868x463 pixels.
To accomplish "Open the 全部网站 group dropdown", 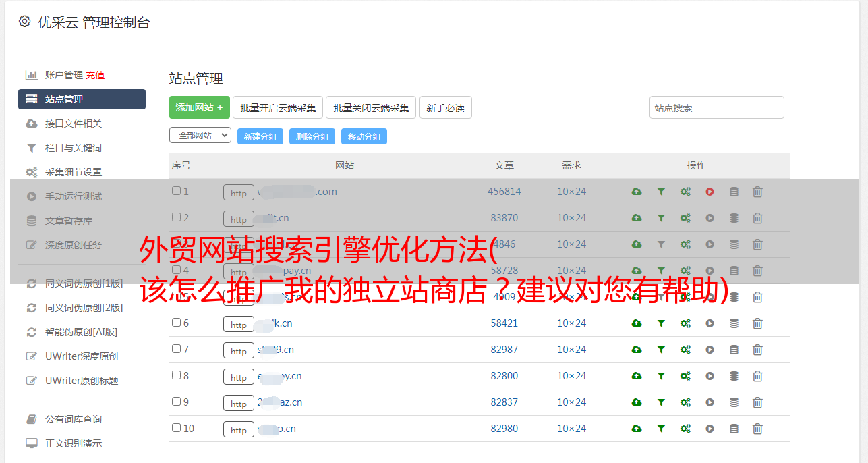I will point(200,135).
